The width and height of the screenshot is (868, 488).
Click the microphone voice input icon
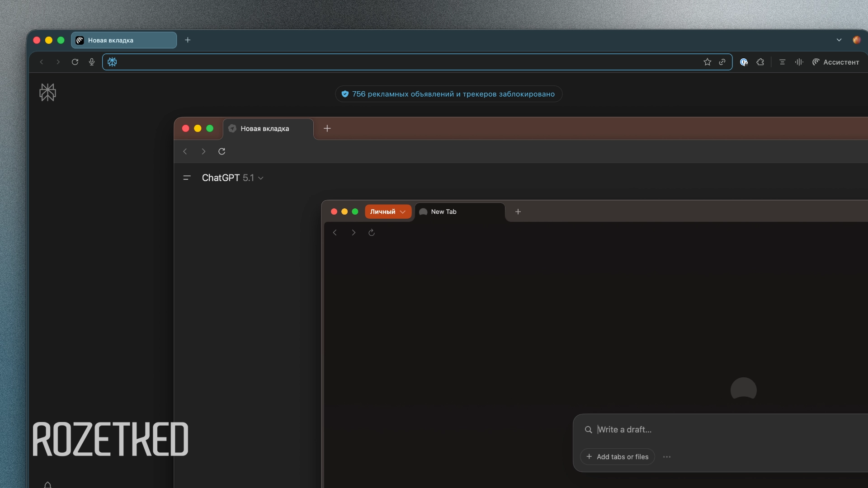[92, 62]
